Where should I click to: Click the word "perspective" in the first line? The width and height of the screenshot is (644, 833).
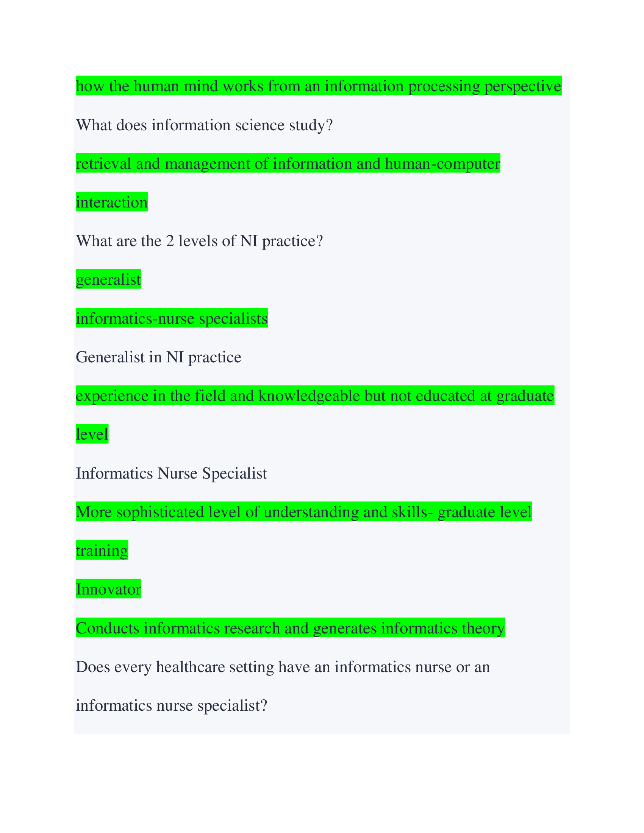click(x=523, y=86)
